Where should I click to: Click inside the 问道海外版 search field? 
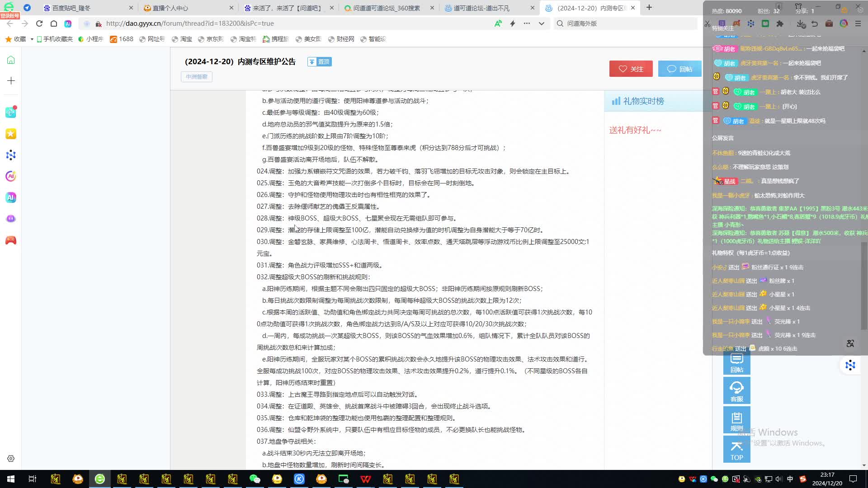624,23
